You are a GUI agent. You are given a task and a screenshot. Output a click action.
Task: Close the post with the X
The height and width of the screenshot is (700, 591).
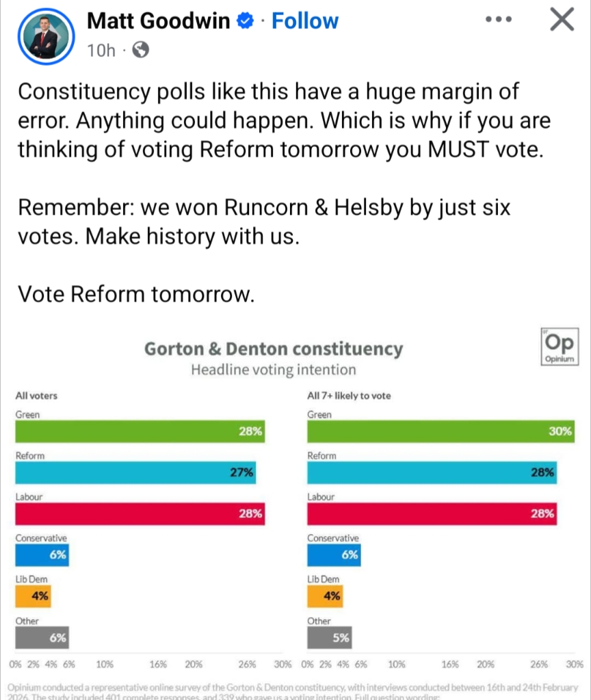click(x=562, y=21)
